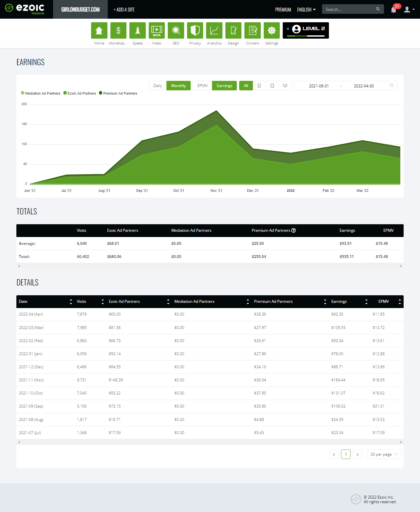Open the Home dashboard icon

pyautogui.click(x=99, y=30)
